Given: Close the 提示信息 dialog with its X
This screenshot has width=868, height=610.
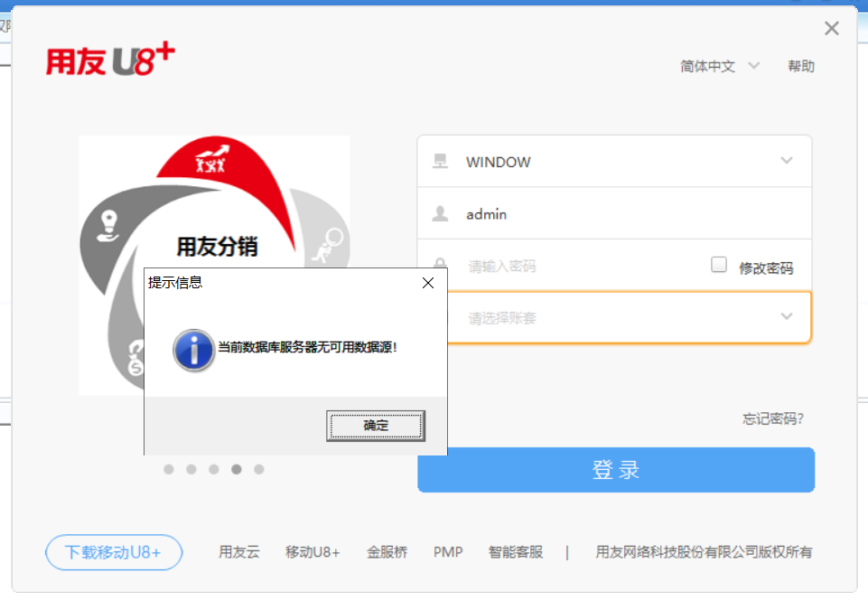Looking at the screenshot, I should 428,283.
